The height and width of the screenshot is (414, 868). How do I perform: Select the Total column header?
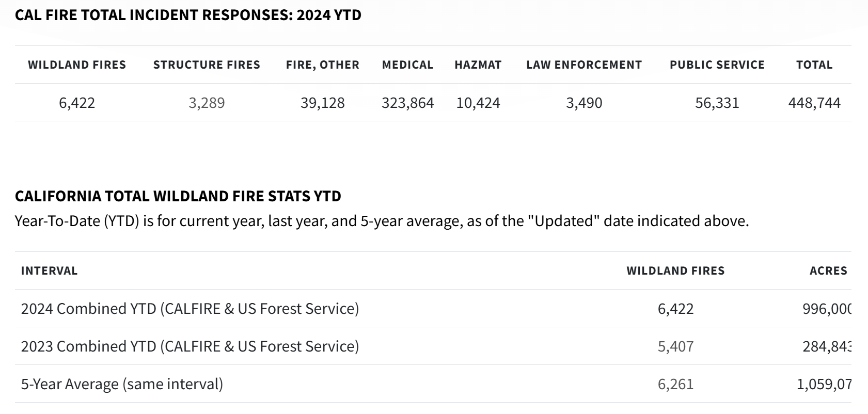(814, 65)
